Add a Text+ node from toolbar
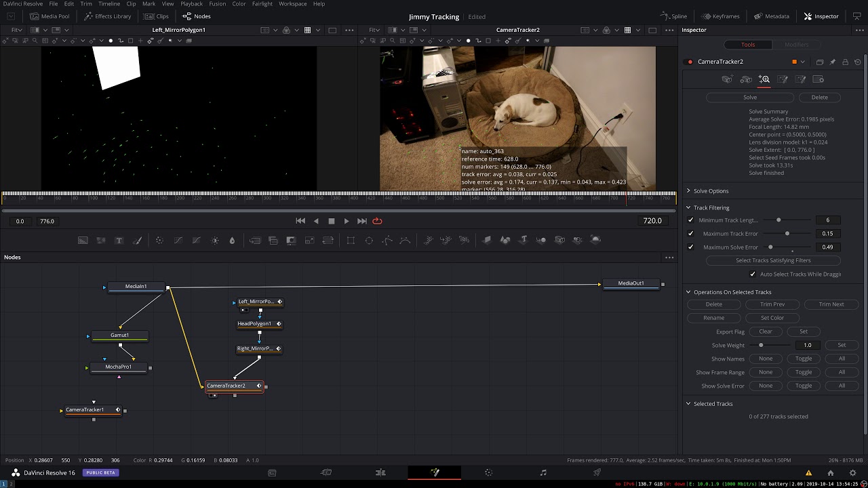Viewport: 868px width, 488px height. tap(119, 241)
